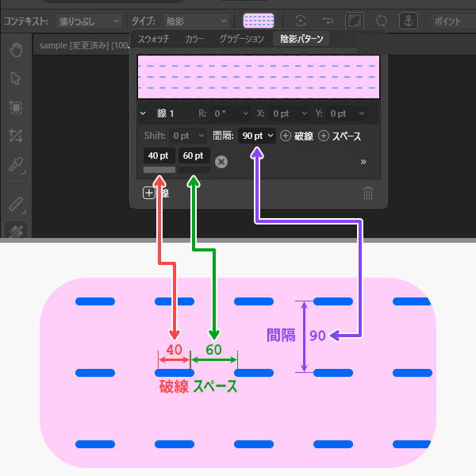Select the Color Picker eyedropper tool
The width and height of the screenshot is (476, 476).
point(16,165)
